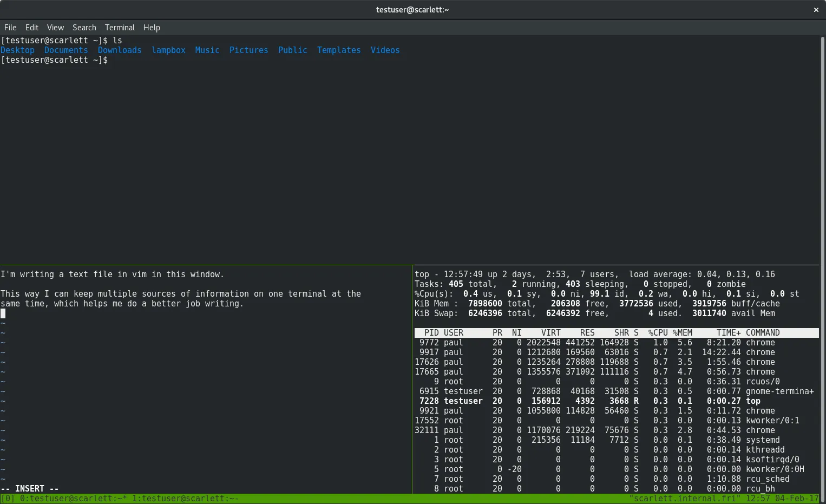
Task: Switch to tmux window 1:testuser@scarlett
Action: coord(179,498)
